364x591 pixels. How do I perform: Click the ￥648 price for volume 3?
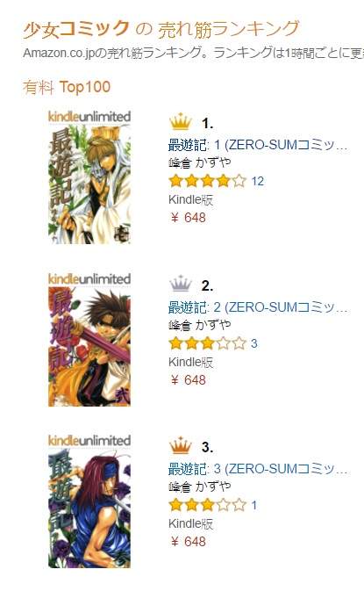188,542
